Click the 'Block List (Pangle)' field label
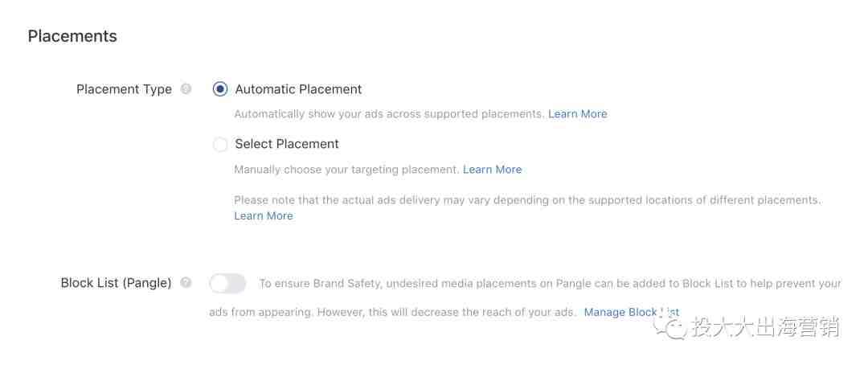This screenshot has width=868, height=365. pos(117,283)
